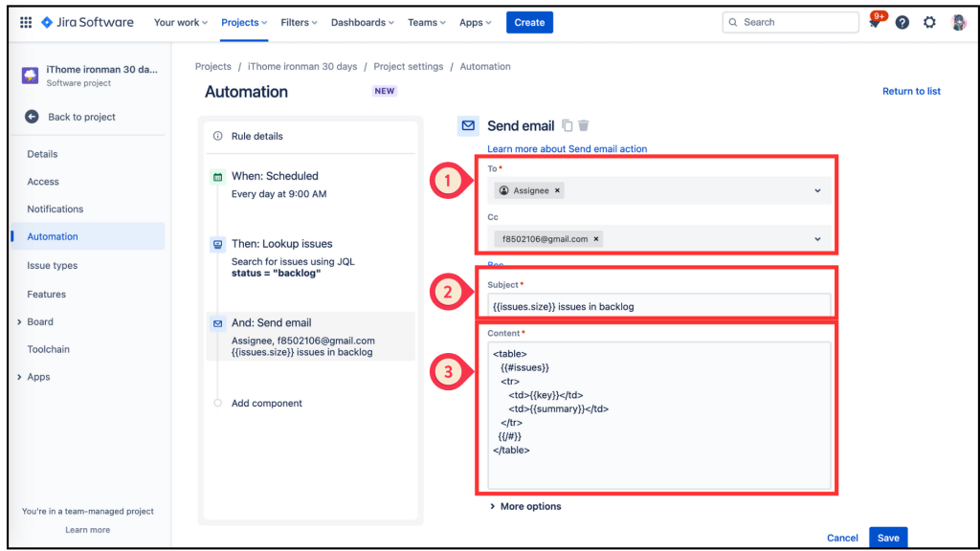The height and width of the screenshot is (551, 980).
Task: Delete the Send email component via trash icon
Action: click(x=583, y=125)
